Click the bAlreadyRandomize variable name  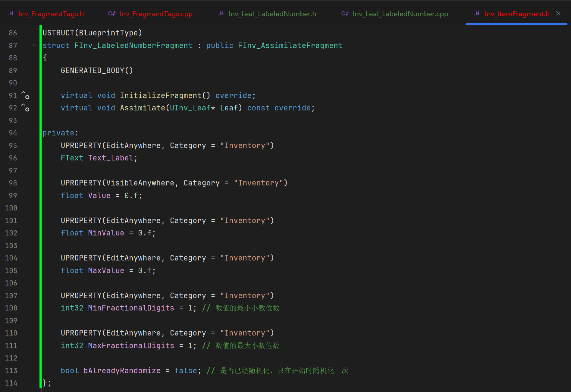122,371
